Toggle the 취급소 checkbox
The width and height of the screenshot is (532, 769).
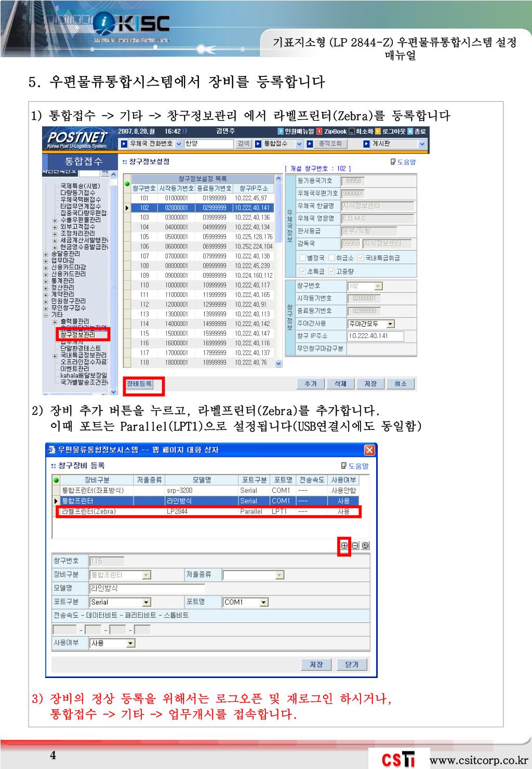(331, 258)
